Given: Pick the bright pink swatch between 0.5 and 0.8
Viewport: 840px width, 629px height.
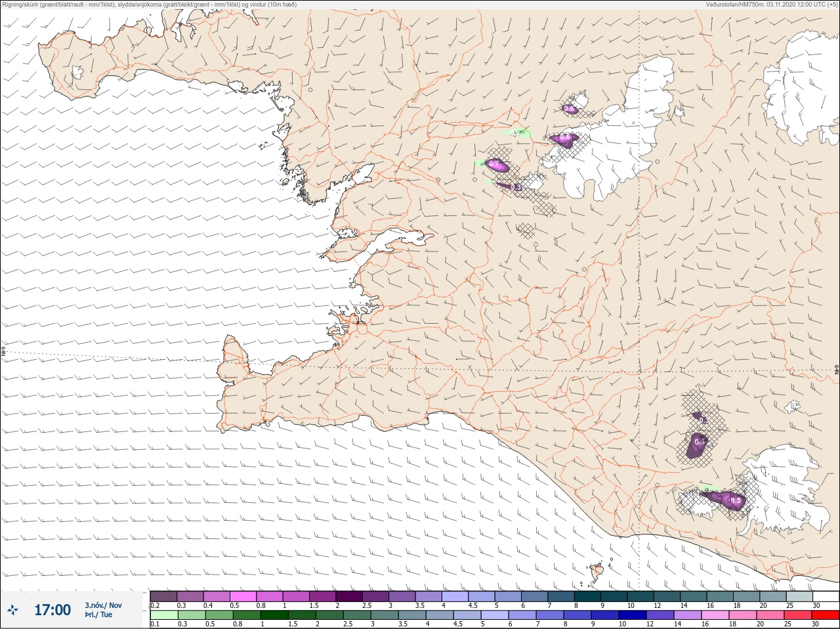Looking at the screenshot, I should (243, 596).
